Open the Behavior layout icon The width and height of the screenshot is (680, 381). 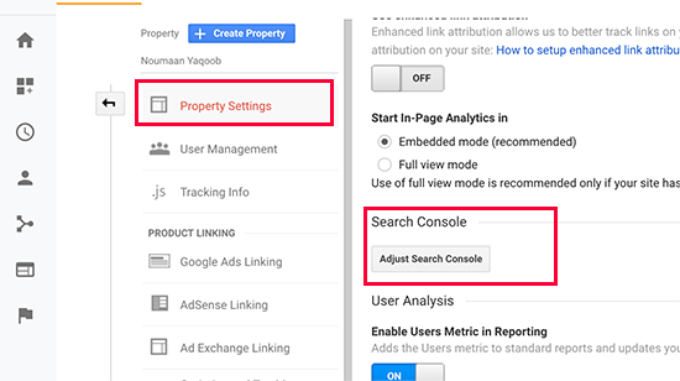[25, 270]
